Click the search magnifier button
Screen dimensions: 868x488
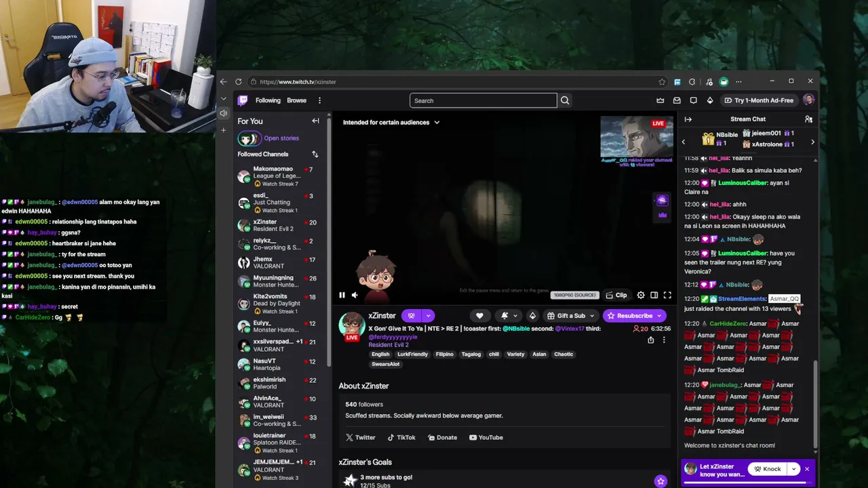565,100
